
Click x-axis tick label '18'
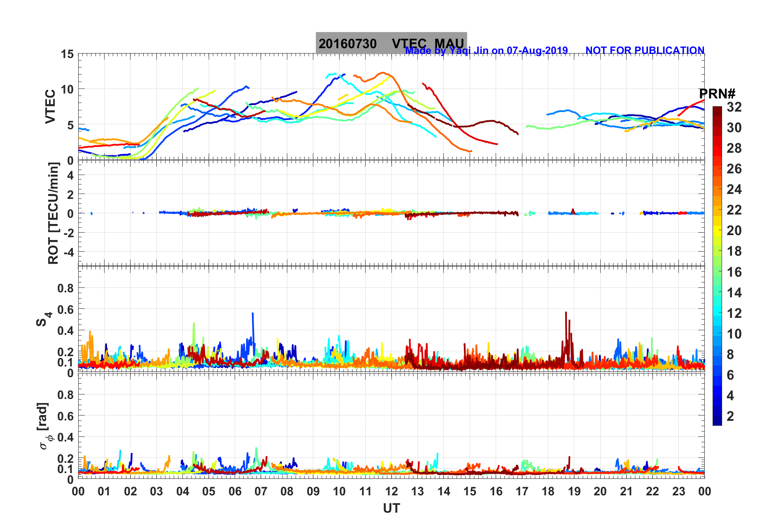tap(548, 491)
